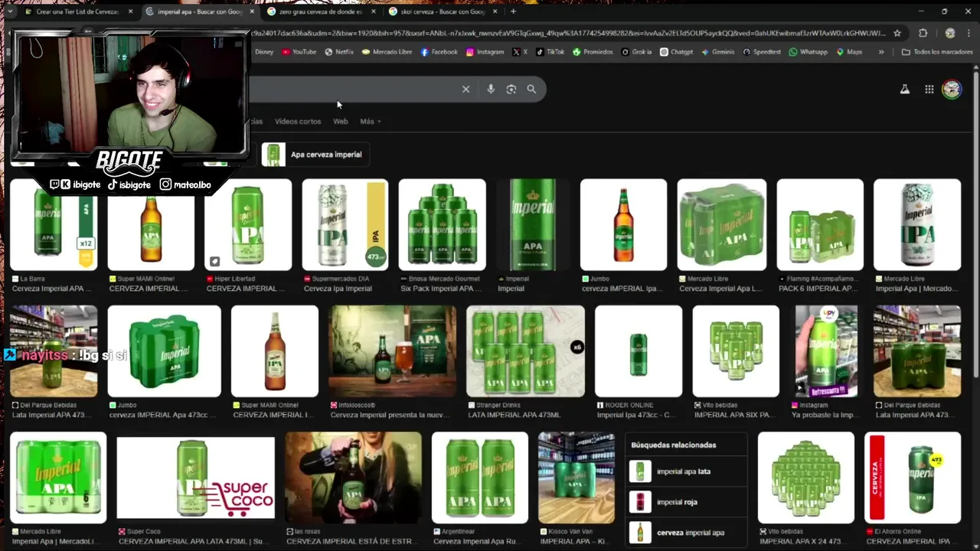
Task: Switch to zero grau cerveza tab
Action: point(320,11)
